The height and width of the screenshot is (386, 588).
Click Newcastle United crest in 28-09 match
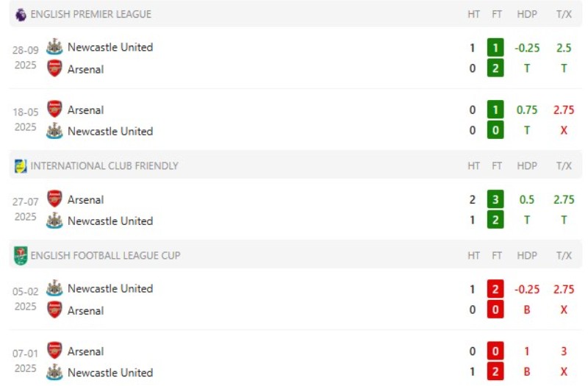(54, 47)
